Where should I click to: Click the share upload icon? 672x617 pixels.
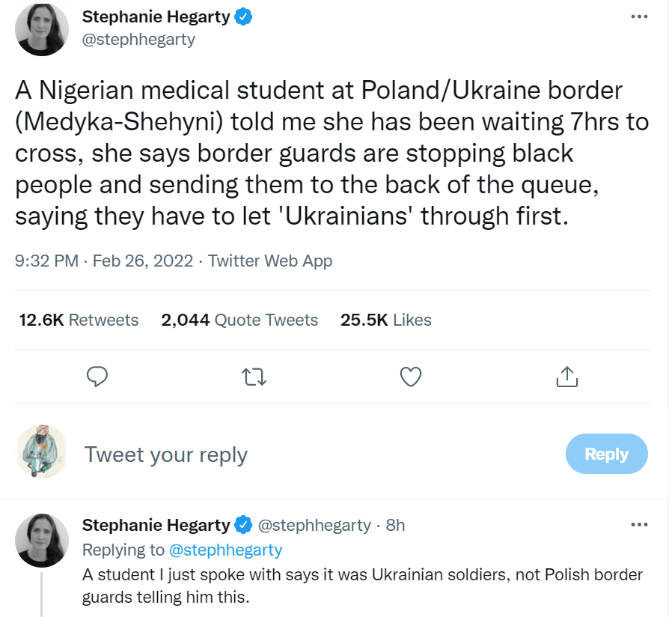[x=567, y=377]
